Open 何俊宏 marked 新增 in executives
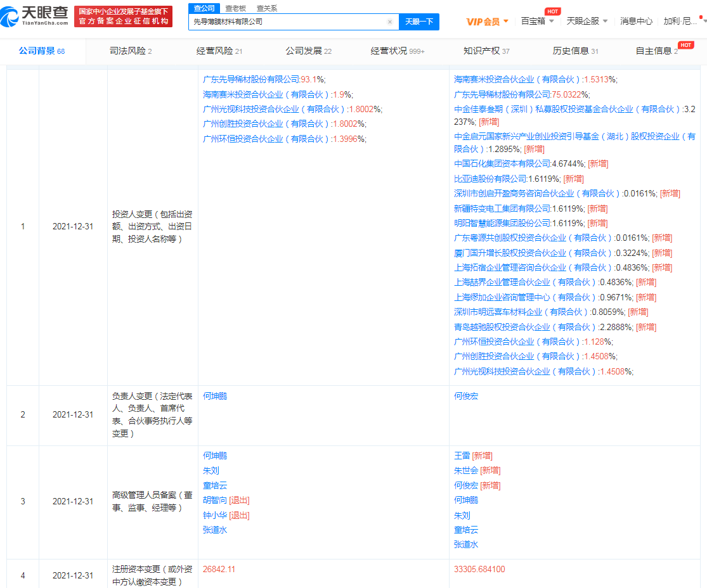The height and width of the screenshot is (588, 707). tap(466, 486)
